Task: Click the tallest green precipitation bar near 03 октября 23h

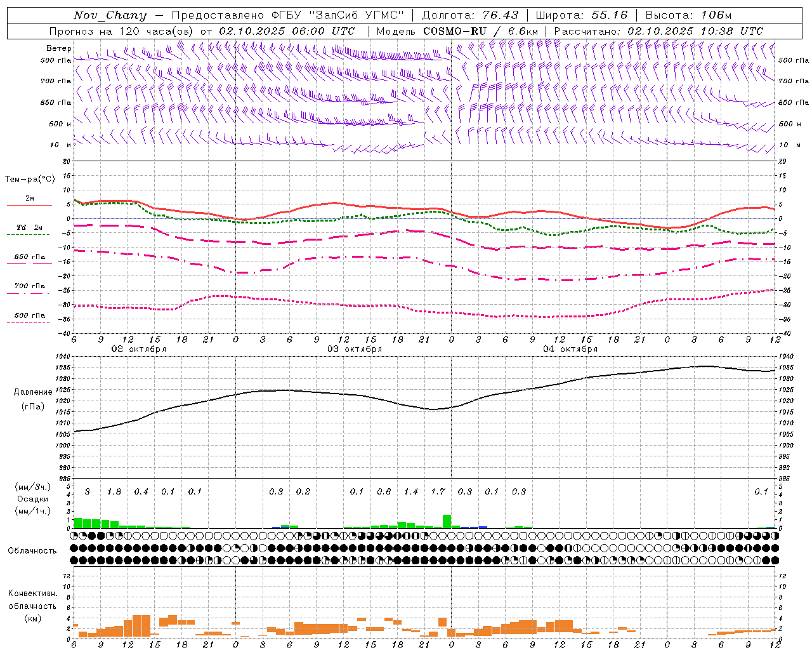Action: point(447,521)
